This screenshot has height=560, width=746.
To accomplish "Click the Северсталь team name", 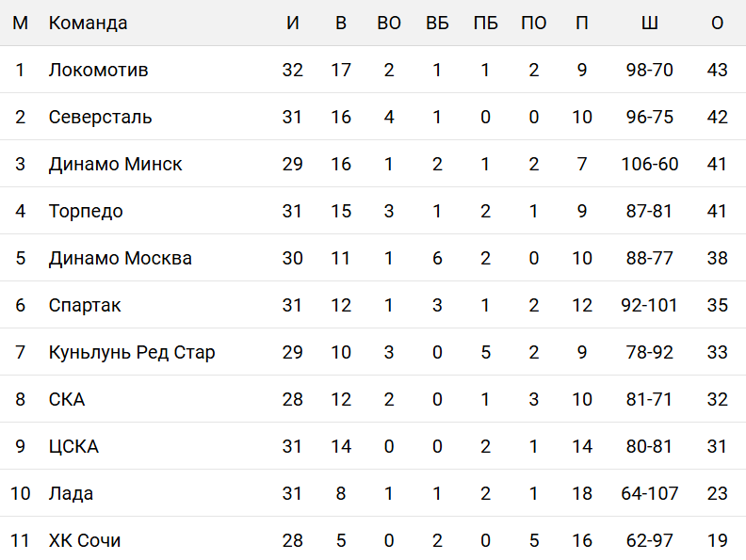I will (100, 117).
